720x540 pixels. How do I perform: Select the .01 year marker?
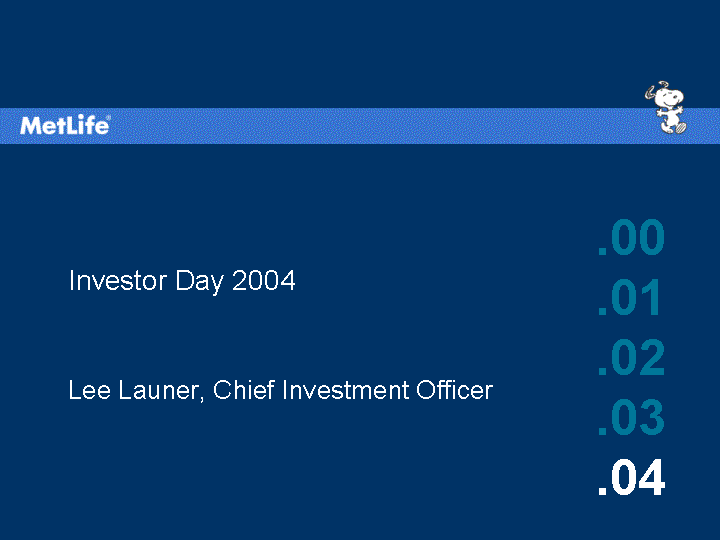(630, 298)
